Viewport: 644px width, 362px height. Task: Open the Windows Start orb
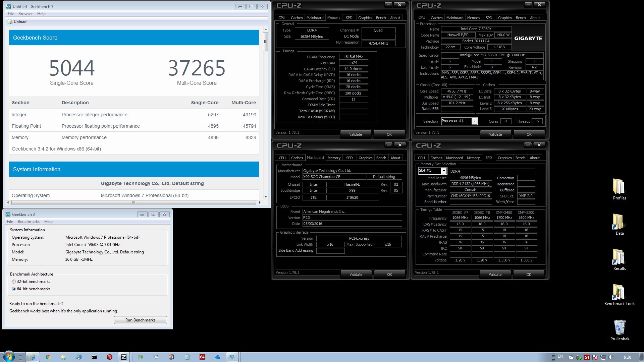point(9,357)
